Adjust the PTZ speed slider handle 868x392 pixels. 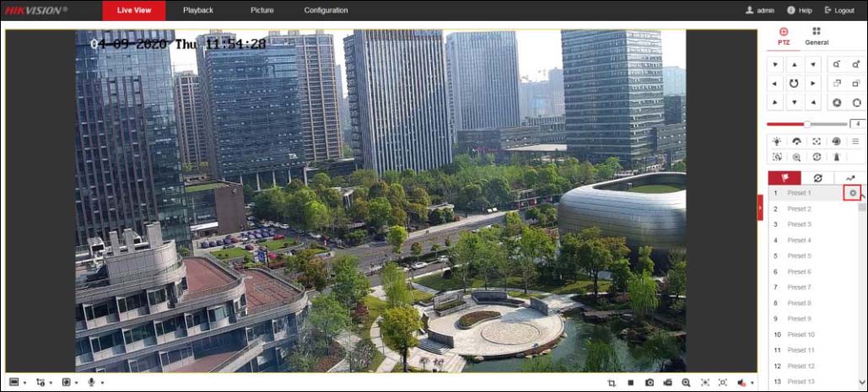[807, 124]
